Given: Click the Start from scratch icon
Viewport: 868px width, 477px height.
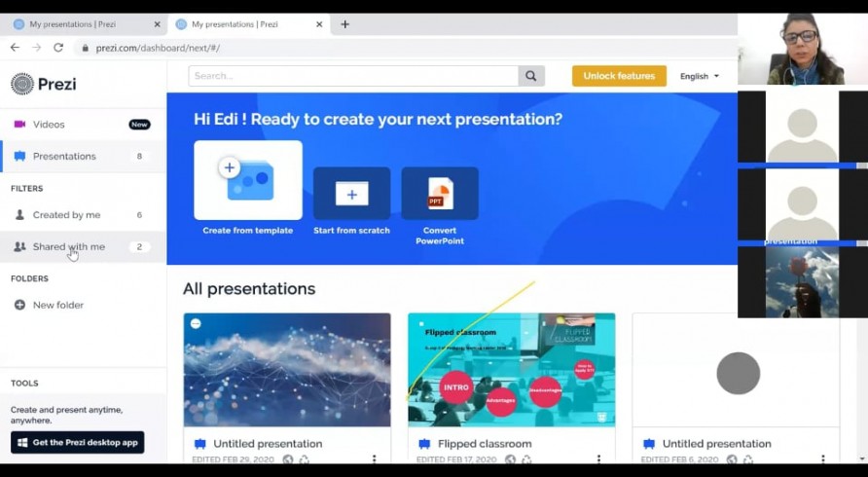Looking at the screenshot, I should (351, 194).
